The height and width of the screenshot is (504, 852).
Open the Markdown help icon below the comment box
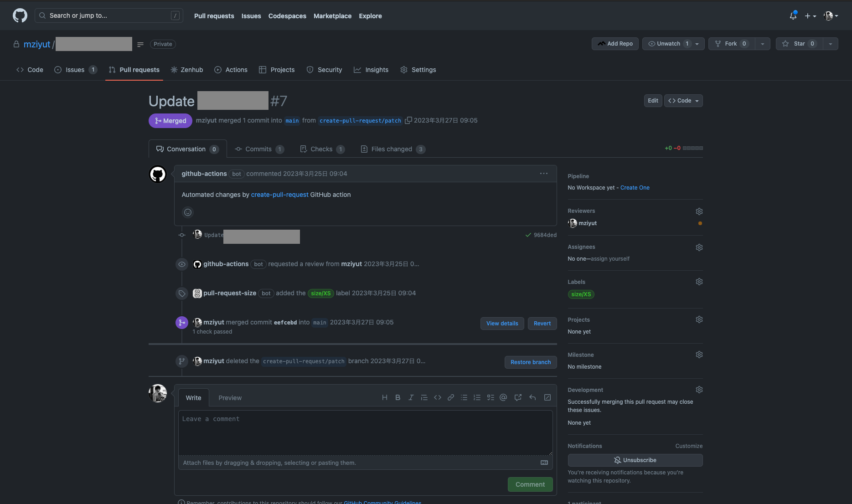click(544, 463)
